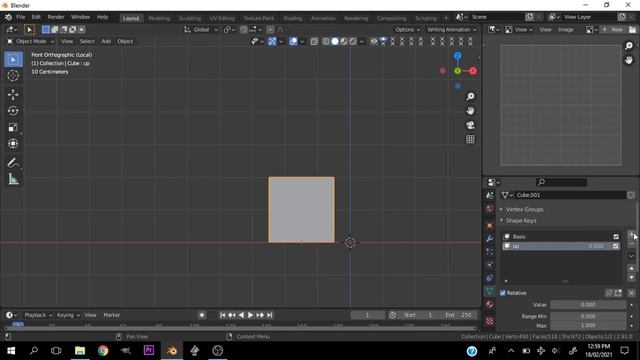Image resolution: width=640 pixels, height=360 pixels.
Task: Open the Modifier properties wrench tab
Action: [x=489, y=238]
